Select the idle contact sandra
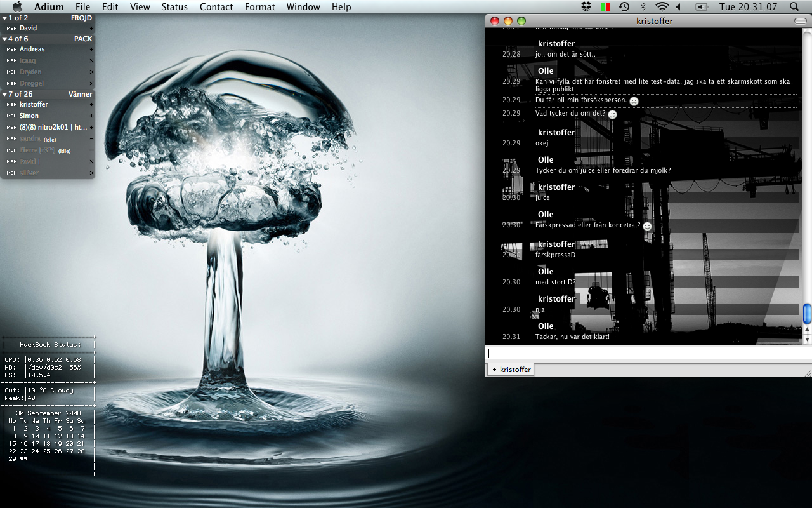The width and height of the screenshot is (812, 508). tap(48, 139)
